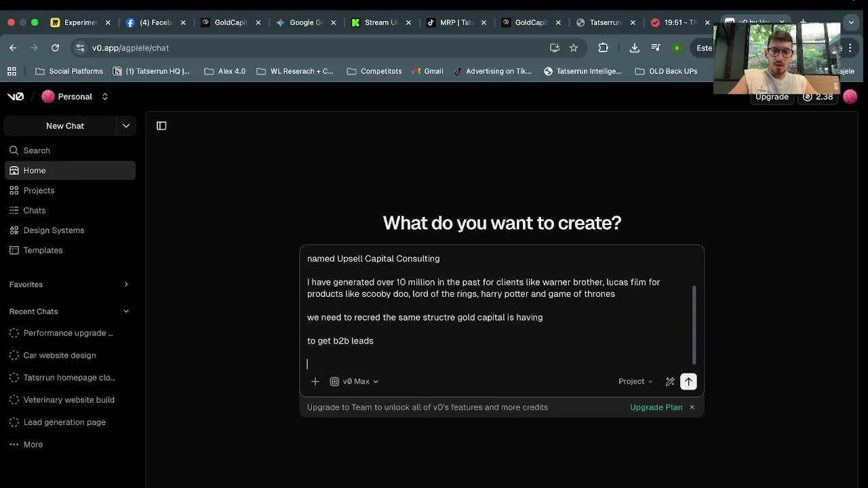This screenshot has height=488, width=868.
Task: Open Tatserrun HQ bookmark
Action: point(151,71)
